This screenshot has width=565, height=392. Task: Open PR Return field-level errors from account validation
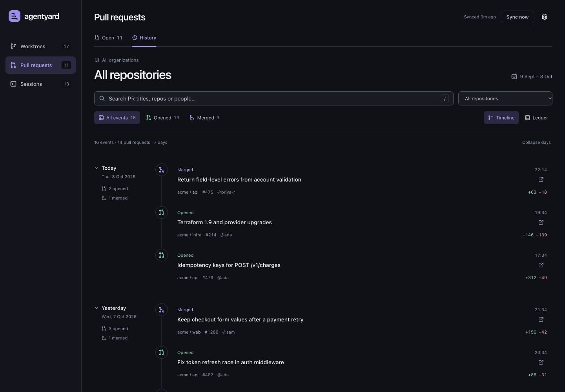click(x=239, y=180)
